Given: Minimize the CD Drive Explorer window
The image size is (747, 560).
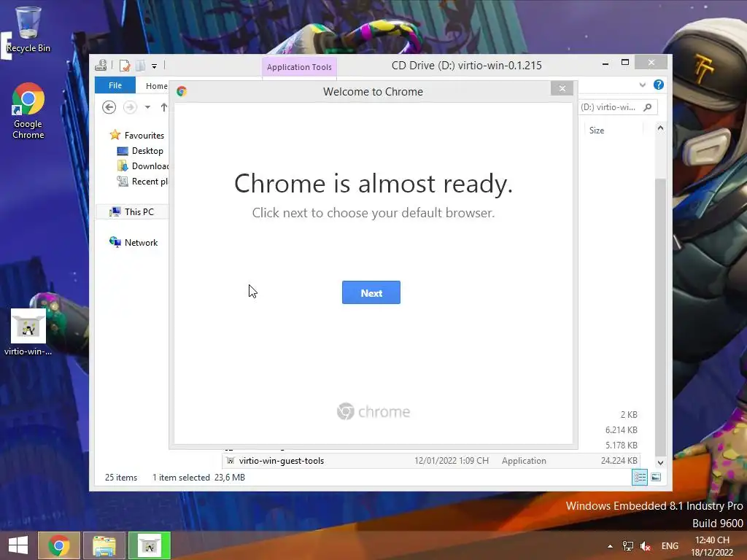Looking at the screenshot, I should [x=605, y=63].
